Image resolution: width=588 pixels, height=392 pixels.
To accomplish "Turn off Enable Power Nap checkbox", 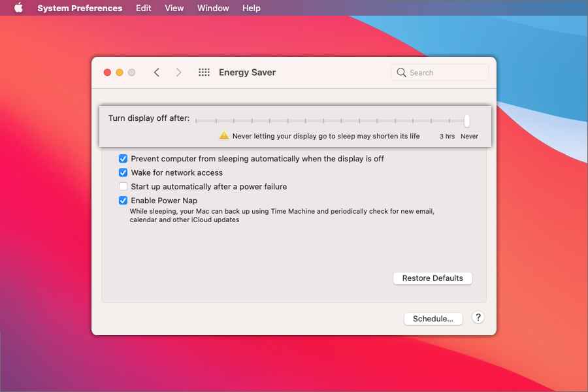I will (123, 201).
